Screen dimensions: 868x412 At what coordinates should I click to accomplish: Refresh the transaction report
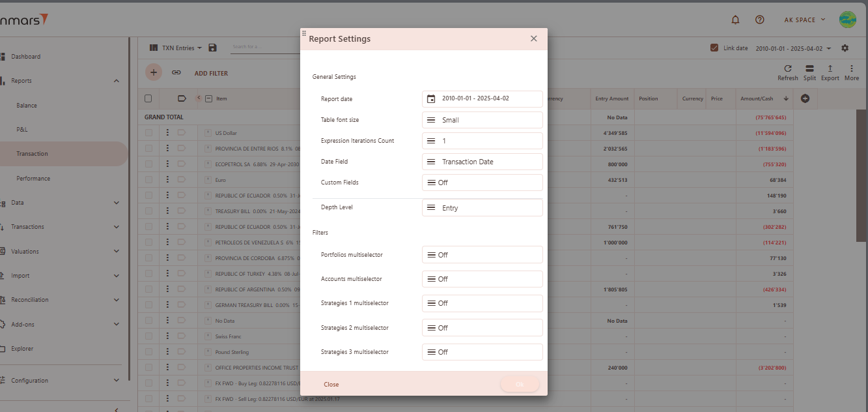point(787,72)
